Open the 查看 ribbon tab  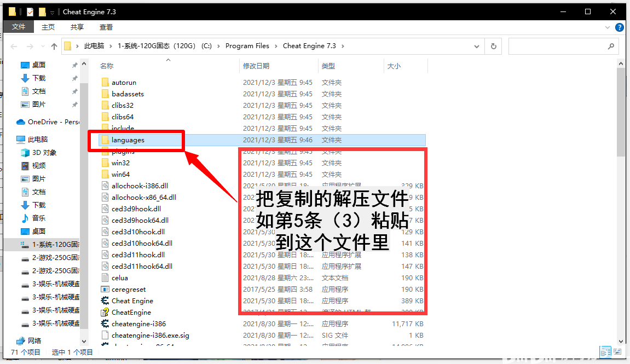click(x=106, y=27)
